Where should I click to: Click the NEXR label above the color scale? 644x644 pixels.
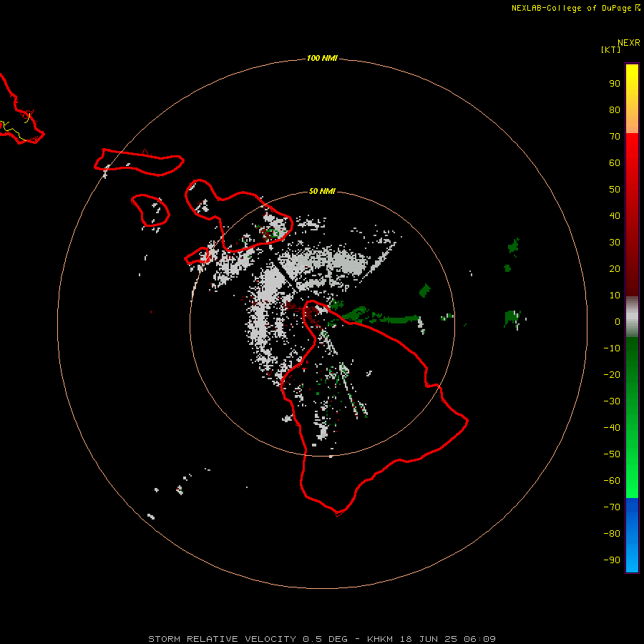629,43
